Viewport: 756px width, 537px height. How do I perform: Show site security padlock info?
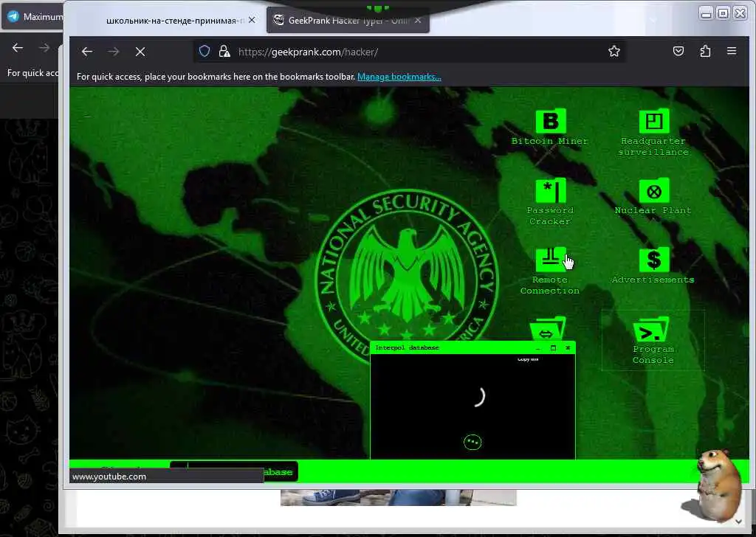pos(224,51)
